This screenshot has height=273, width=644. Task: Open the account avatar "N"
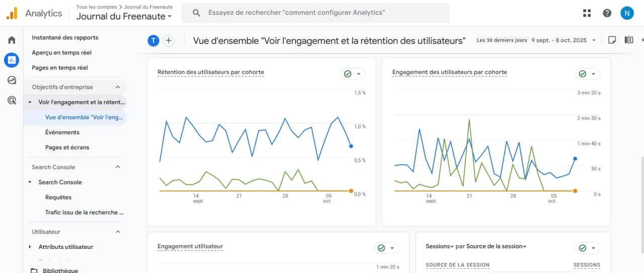[x=627, y=13]
